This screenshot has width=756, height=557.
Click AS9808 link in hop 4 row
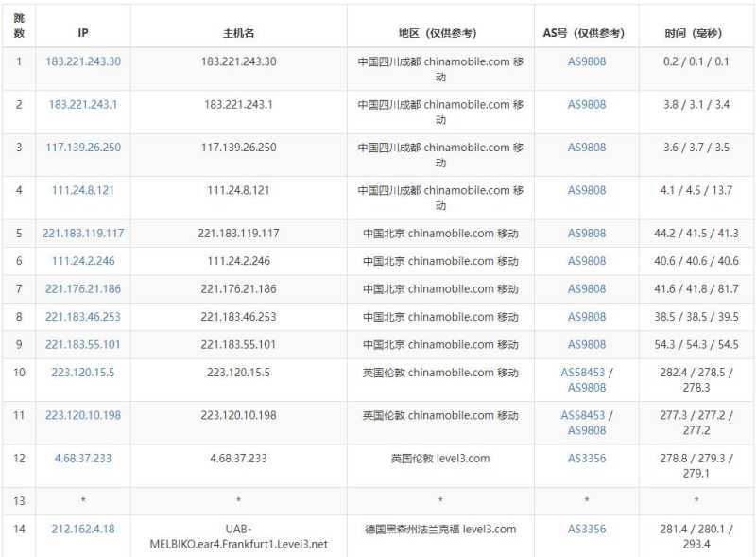click(x=587, y=191)
